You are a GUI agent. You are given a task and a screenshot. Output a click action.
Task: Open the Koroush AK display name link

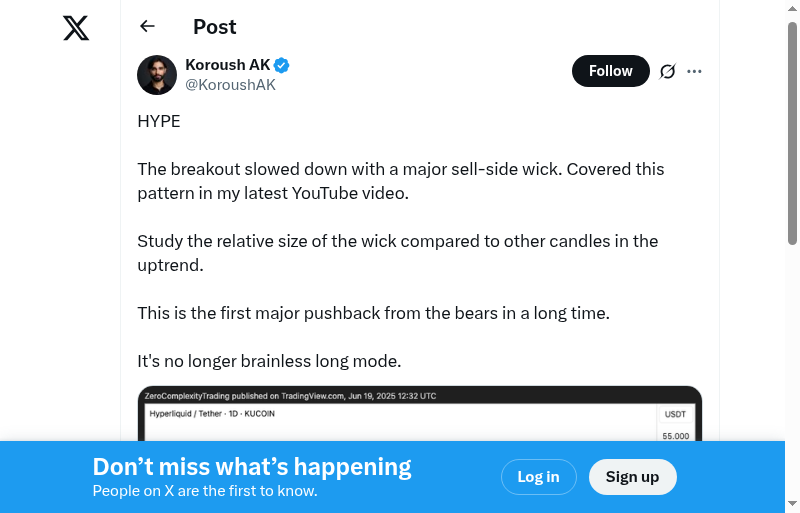[x=227, y=65]
